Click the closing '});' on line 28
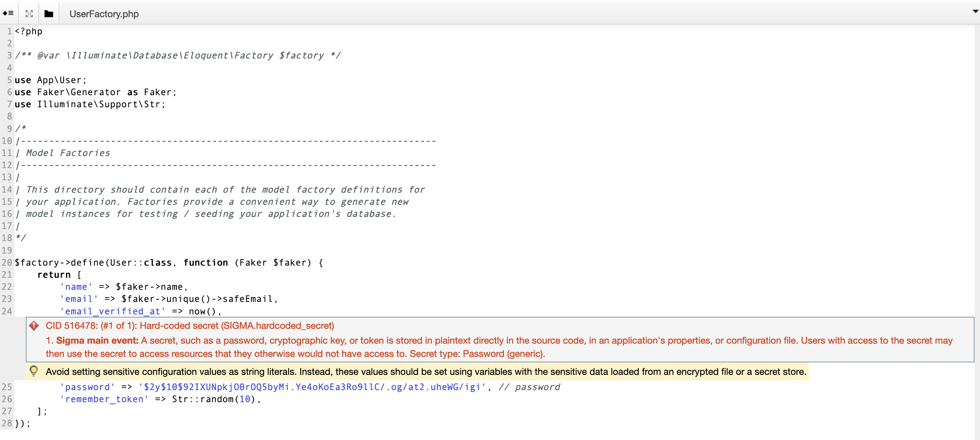 (23, 423)
